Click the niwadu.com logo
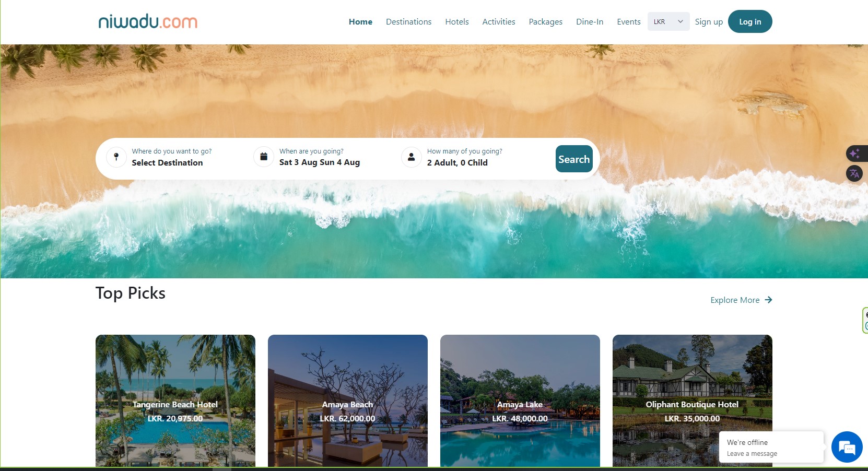Image resolution: width=868 pixels, height=471 pixels. [x=148, y=21]
